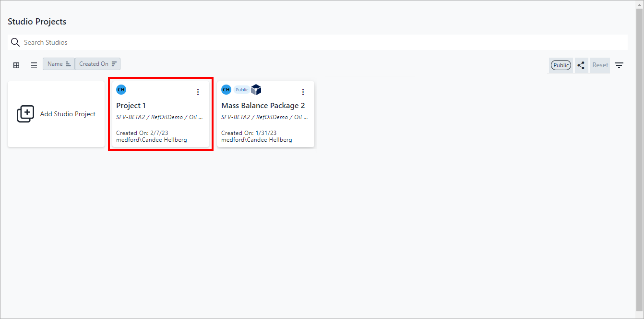Click into the Search Studios field
Screen dimensions: 644x319
click(x=322, y=42)
